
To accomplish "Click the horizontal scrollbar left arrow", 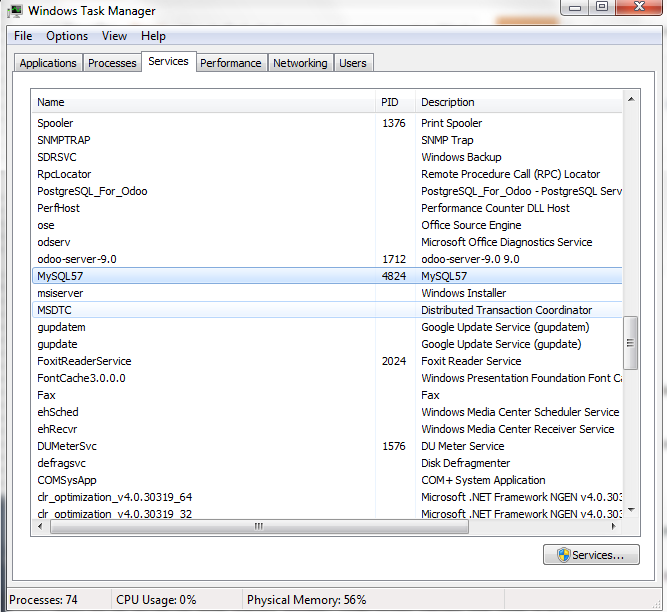I will point(40,527).
